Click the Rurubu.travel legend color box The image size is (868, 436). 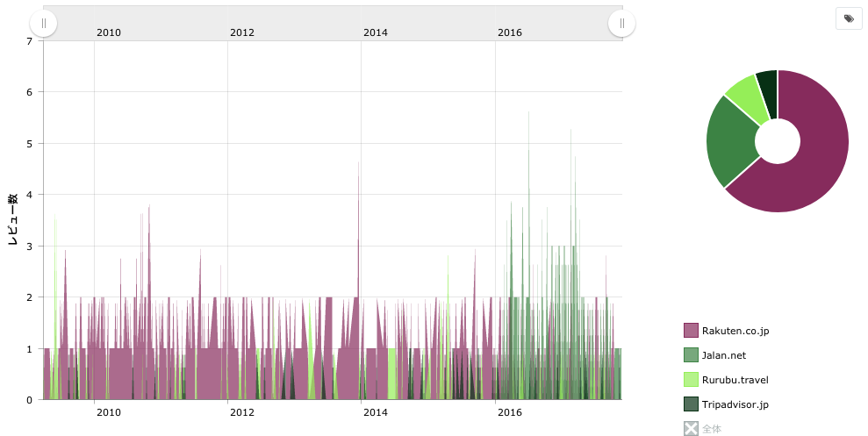click(x=691, y=380)
